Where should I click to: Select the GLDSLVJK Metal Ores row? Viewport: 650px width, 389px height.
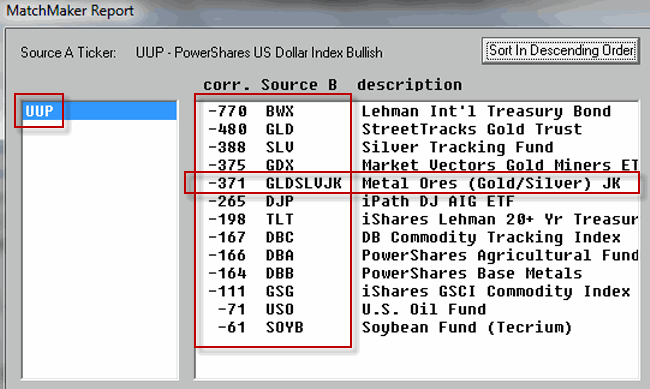tap(417, 183)
